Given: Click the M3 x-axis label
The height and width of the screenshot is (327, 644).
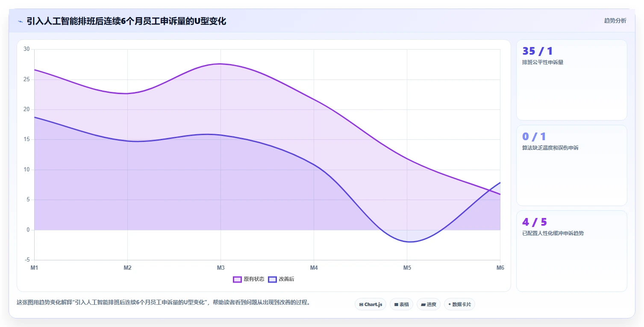Looking at the screenshot, I should pyautogui.click(x=221, y=268).
